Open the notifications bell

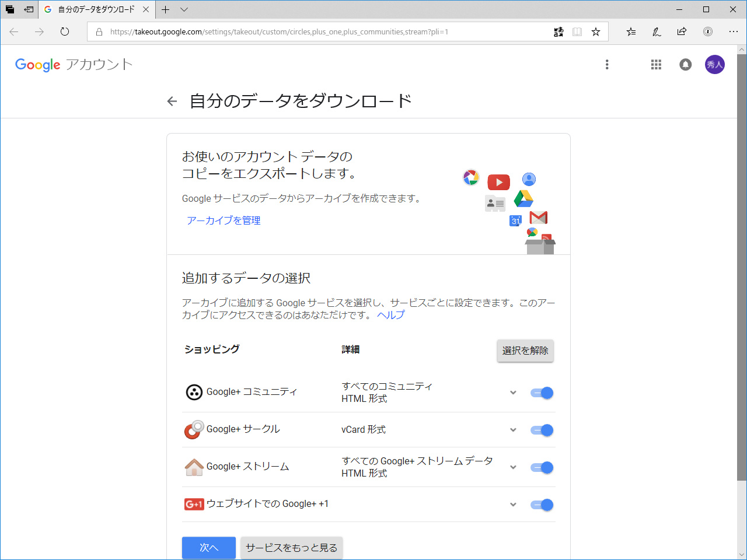(x=685, y=65)
